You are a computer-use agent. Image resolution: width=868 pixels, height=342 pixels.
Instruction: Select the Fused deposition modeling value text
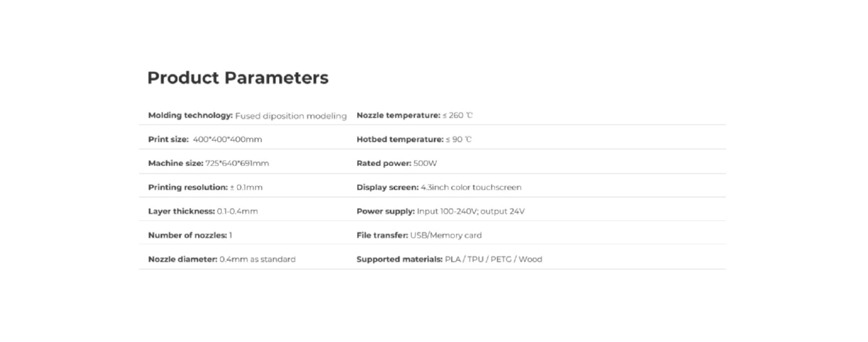coord(290,115)
